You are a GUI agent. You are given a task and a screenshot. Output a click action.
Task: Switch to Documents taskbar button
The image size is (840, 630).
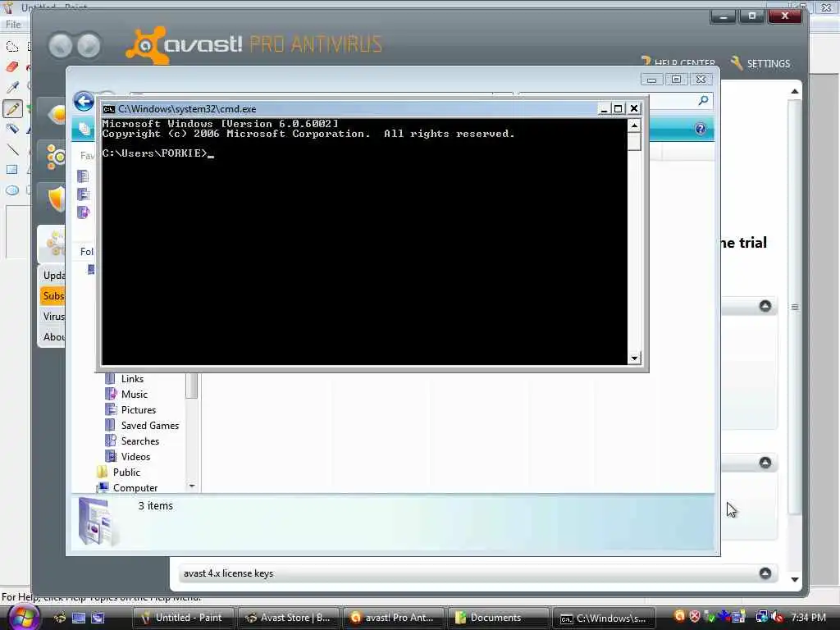[x=498, y=618]
